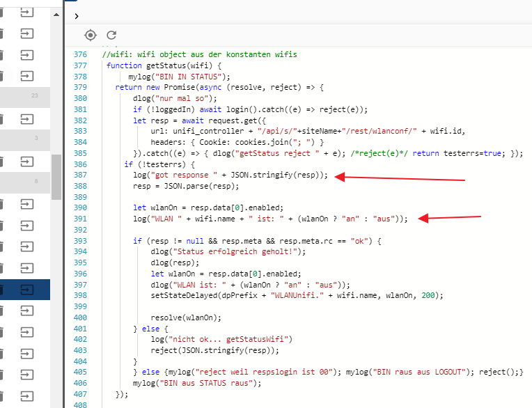The height and width of the screenshot is (408, 532).
Task: Click 'dlog(resp);' on line 395
Action: pyautogui.click(x=175, y=263)
